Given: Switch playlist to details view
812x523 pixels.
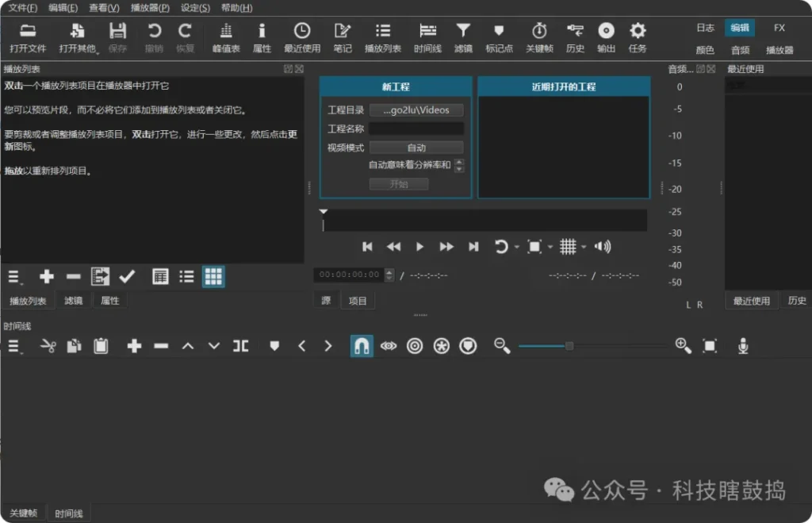Looking at the screenshot, I should (160, 277).
